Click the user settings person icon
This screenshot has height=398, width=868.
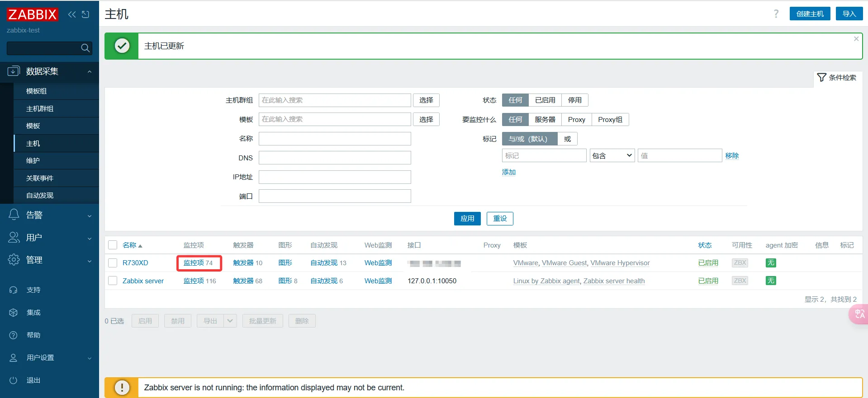pyautogui.click(x=14, y=358)
